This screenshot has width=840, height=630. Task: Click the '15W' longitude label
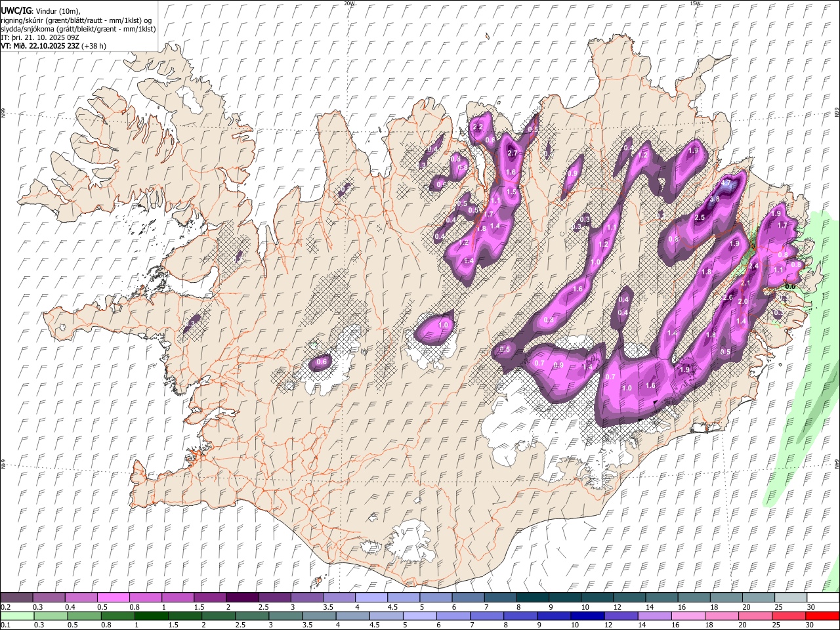click(x=696, y=3)
